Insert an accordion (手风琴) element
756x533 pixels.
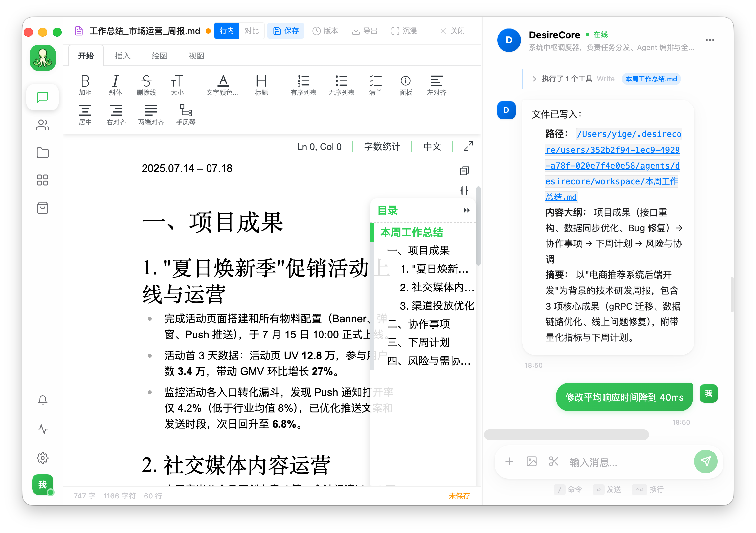coord(185,114)
